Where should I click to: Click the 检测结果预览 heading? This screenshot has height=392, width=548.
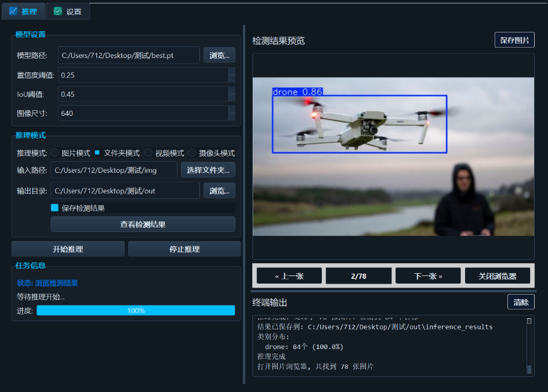coord(278,41)
